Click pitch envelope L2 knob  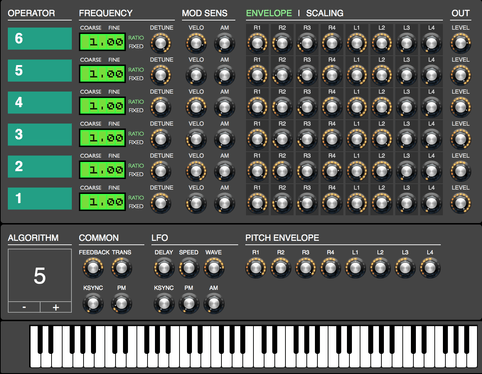pos(380,268)
